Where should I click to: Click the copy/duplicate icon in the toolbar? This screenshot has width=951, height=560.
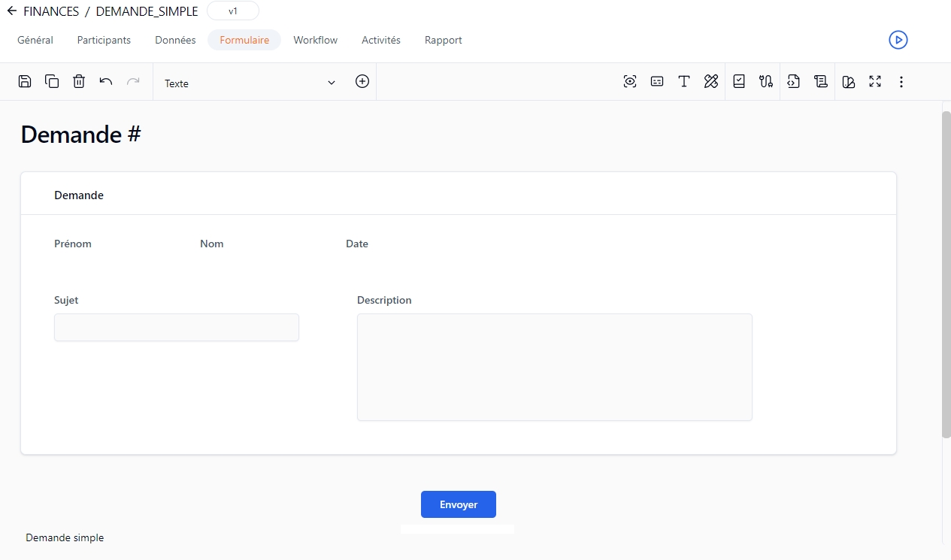click(52, 82)
